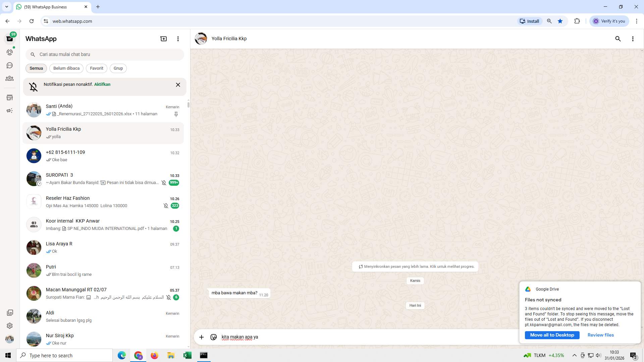Open the Communities icon
This screenshot has width=644, height=362.
(x=10, y=78)
